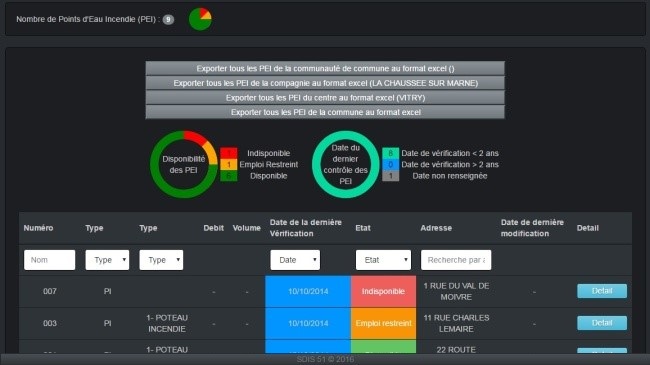
Task: Click the Volume column header
Action: coord(247,228)
